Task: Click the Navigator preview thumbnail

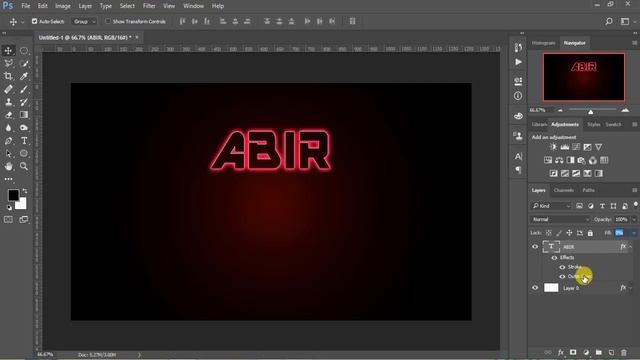Action: point(584,77)
